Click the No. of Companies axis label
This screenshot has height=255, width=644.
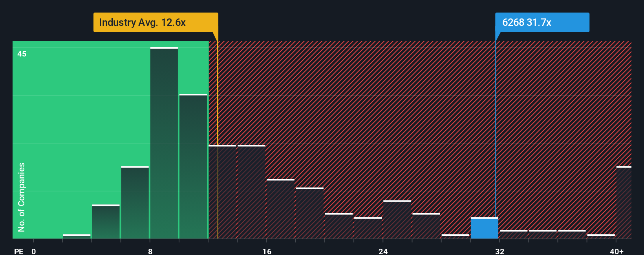(22, 197)
